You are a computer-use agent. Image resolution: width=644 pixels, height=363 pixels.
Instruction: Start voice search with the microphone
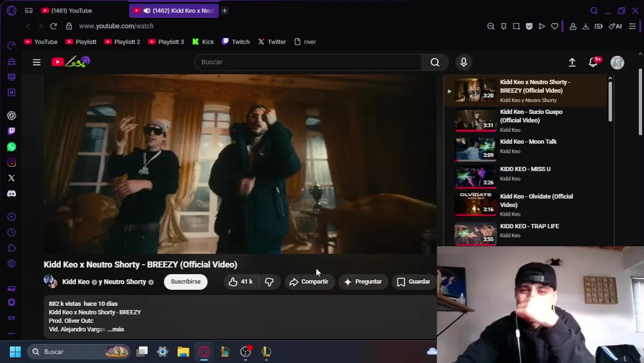click(464, 62)
